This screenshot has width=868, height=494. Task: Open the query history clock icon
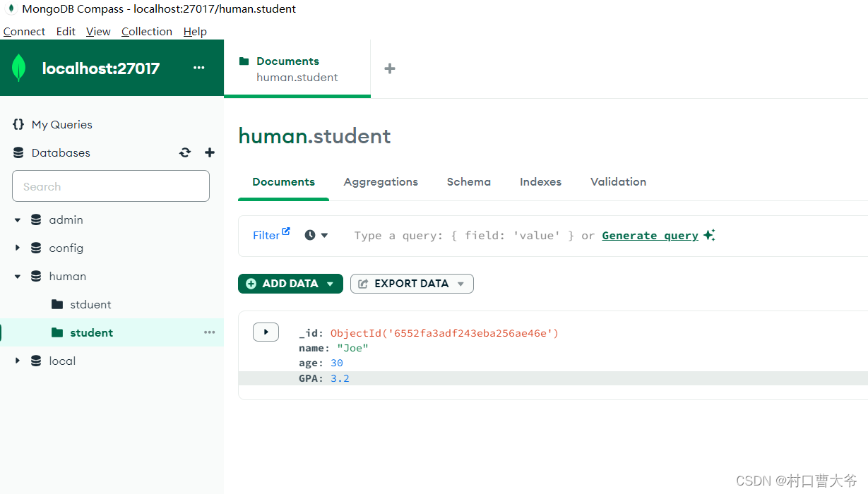(311, 235)
